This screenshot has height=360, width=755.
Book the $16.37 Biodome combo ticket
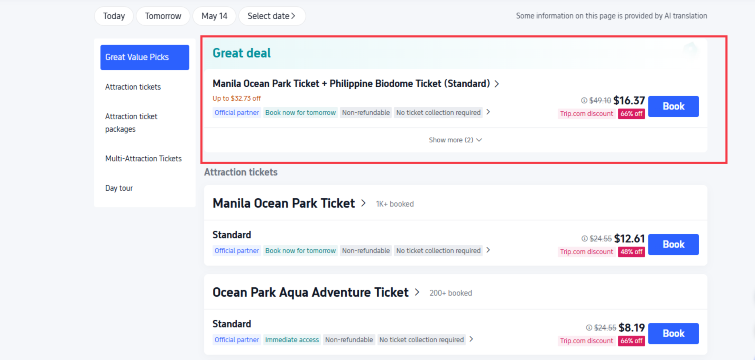click(673, 106)
